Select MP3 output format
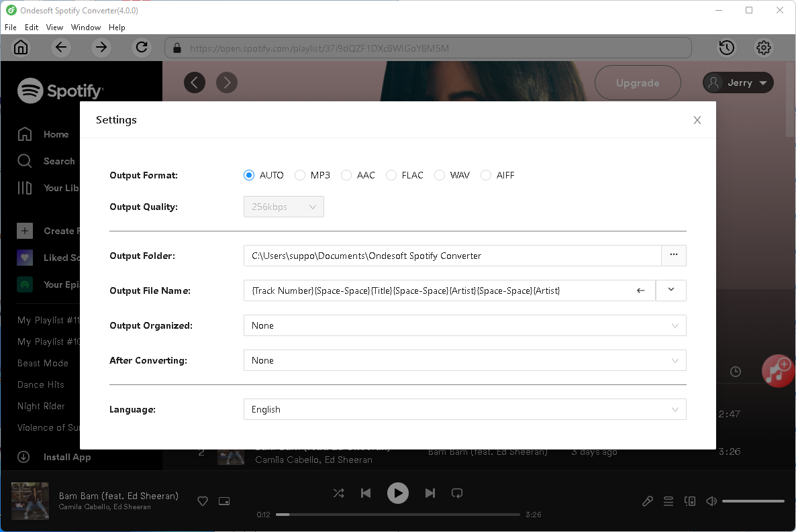The height and width of the screenshot is (532, 796). [x=300, y=175]
